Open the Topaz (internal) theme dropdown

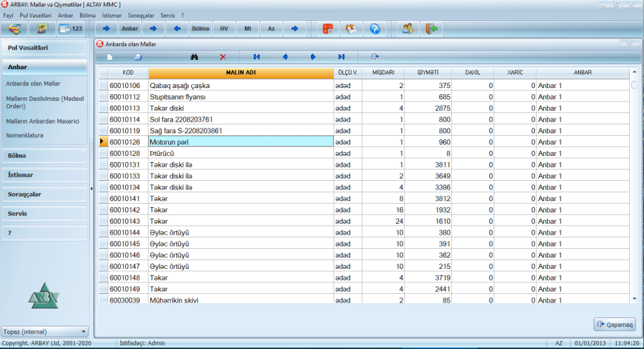point(44,332)
